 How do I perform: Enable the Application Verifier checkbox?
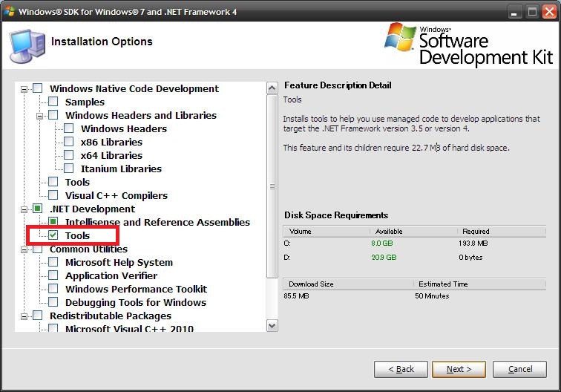53,275
